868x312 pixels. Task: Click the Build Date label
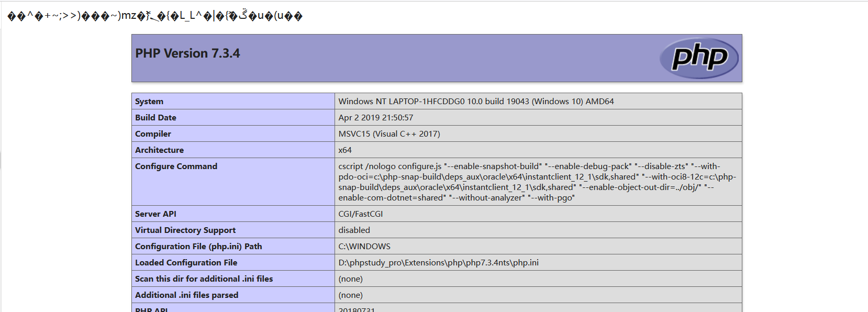pyautogui.click(x=155, y=118)
